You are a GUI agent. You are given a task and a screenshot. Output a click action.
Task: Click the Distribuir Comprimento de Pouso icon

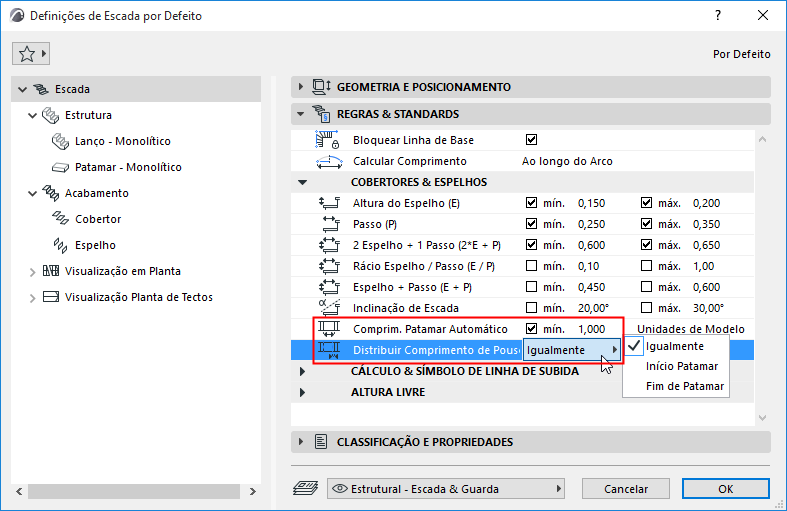(x=329, y=350)
